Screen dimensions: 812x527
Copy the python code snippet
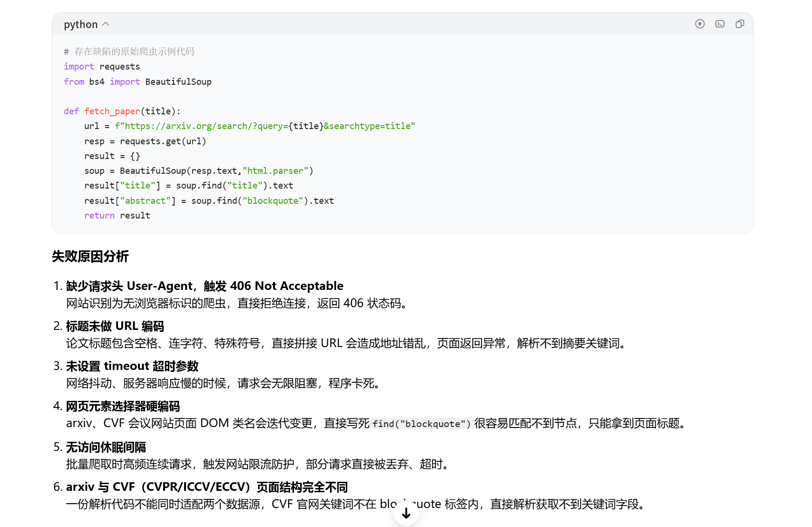tap(740, 24)
